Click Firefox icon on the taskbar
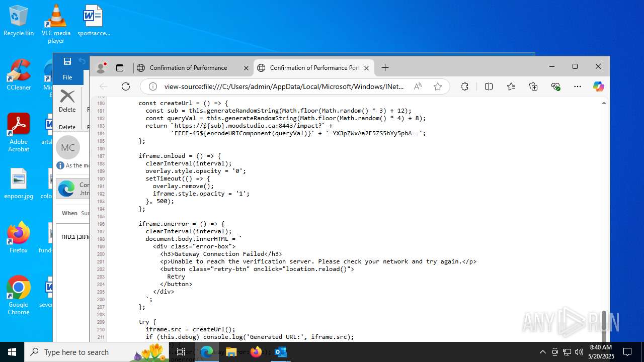This screenshot has width=644, height=362. tap(256, 352)
